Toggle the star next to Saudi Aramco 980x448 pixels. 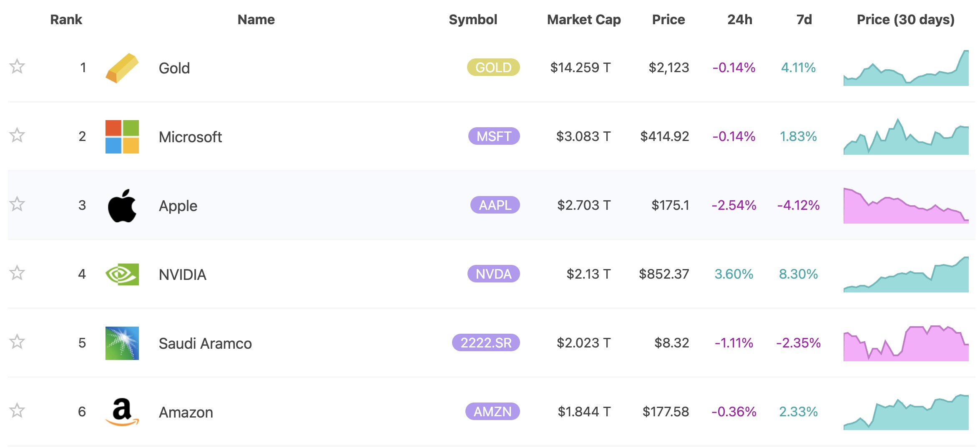pyautogui.click(x=17, y=342)
